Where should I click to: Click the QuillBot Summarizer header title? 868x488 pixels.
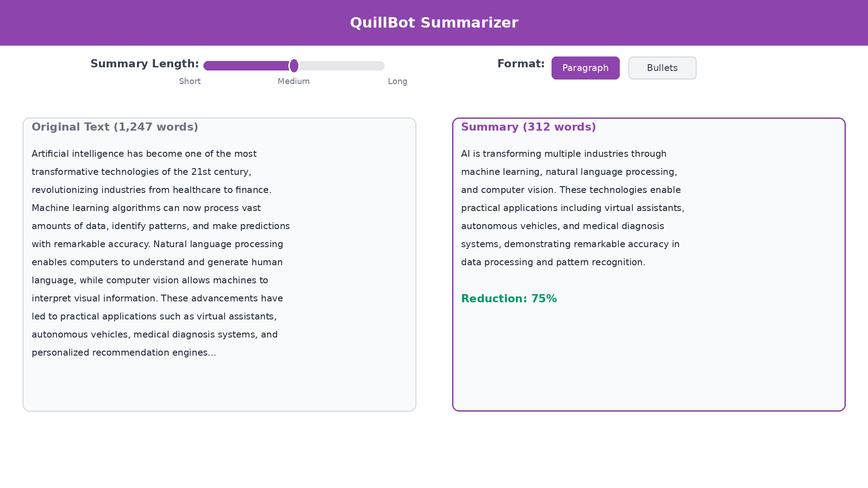point(434,23)
